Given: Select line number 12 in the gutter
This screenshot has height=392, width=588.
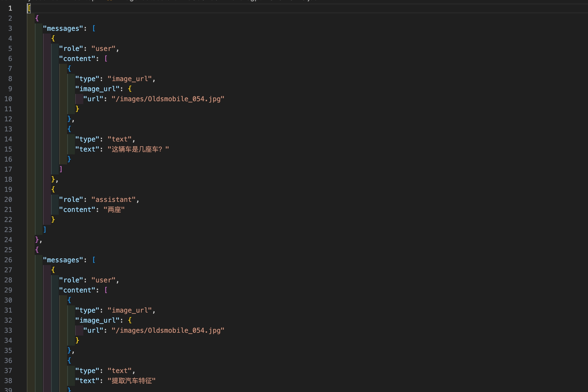Looking at the screenshot, I should [x=8, y=119].
